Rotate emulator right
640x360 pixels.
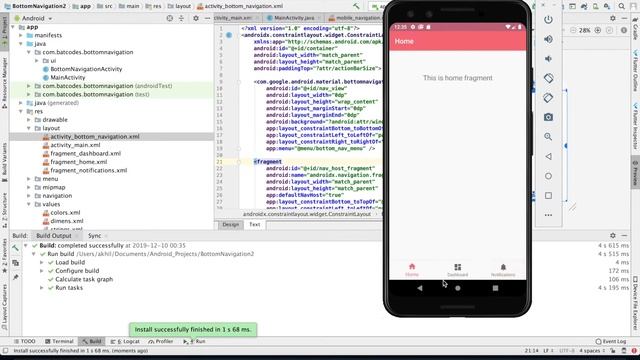point(548,98)
